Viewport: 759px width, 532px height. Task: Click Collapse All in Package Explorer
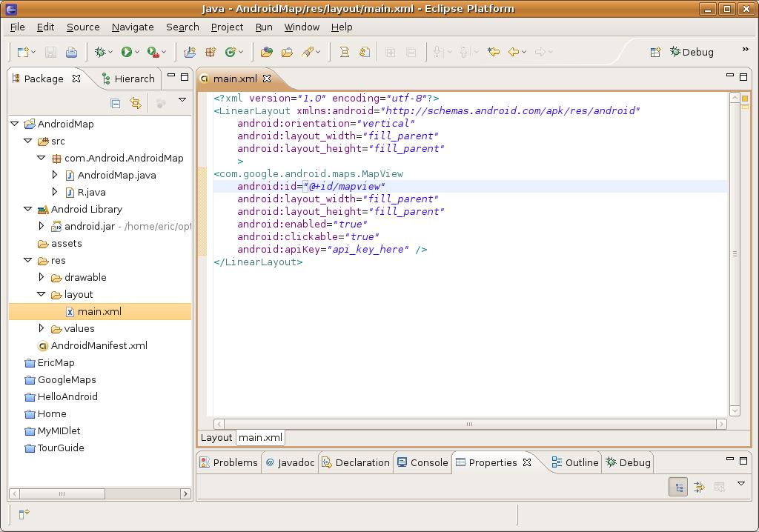coord(115,103)
